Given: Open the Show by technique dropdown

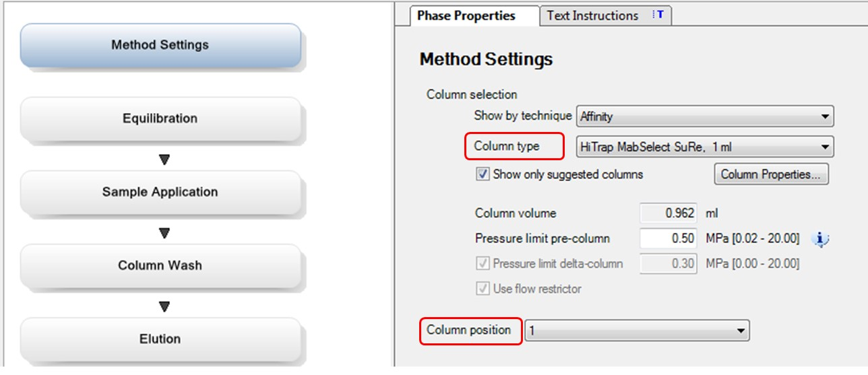Looking at the screenshot, I should [705, 116].
